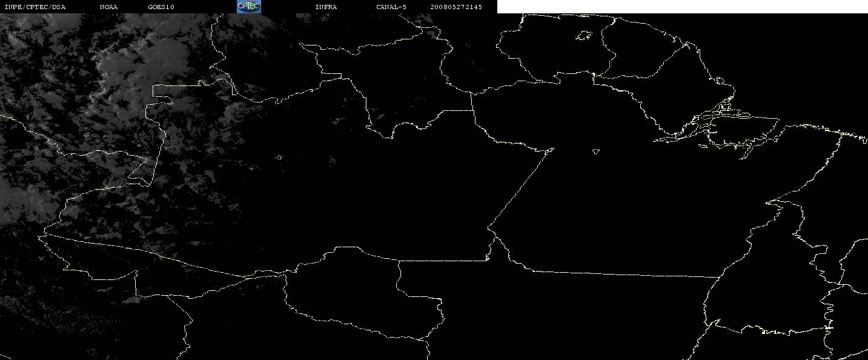Image resolution: width=868 pixels, height=360 pixels.
Task: Click the CPTEC logo in header
Action: (x=248, y=7)
